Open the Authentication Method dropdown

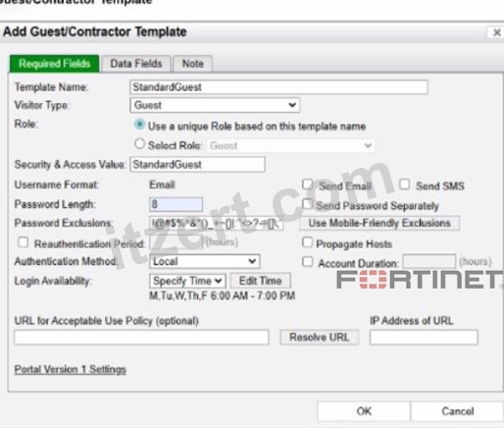click(x=205, y=261)
